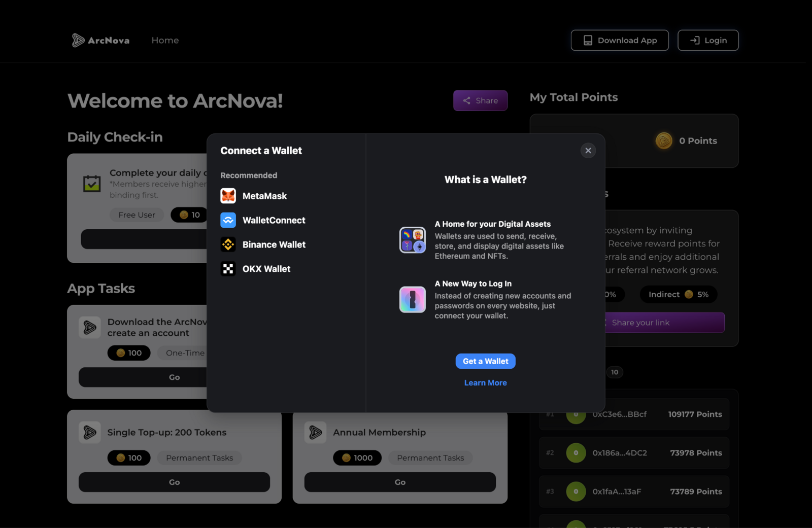Click the Share your link button
The image size is (812, 528).
coord(665,323)
